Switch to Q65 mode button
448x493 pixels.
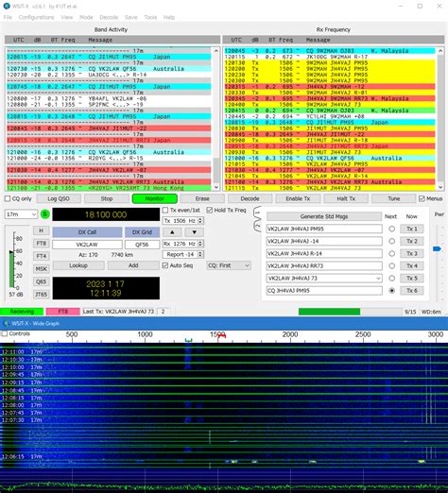41,281
